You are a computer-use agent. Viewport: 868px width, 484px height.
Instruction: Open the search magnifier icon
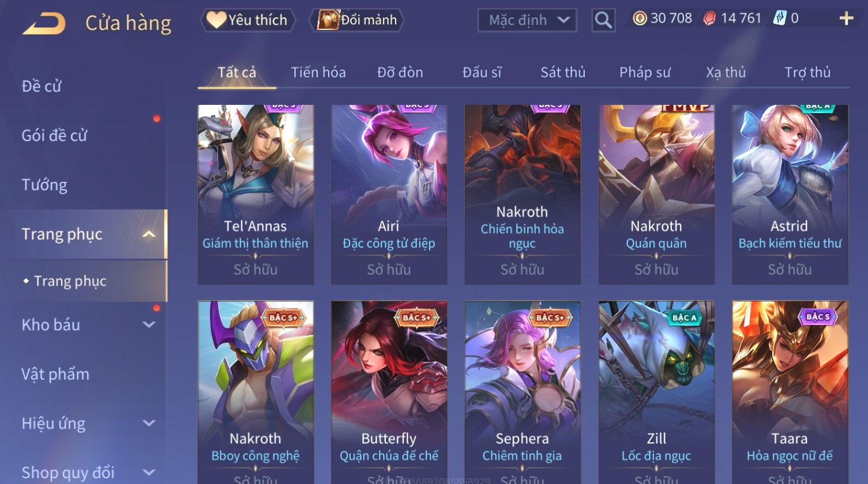(603, 20)
